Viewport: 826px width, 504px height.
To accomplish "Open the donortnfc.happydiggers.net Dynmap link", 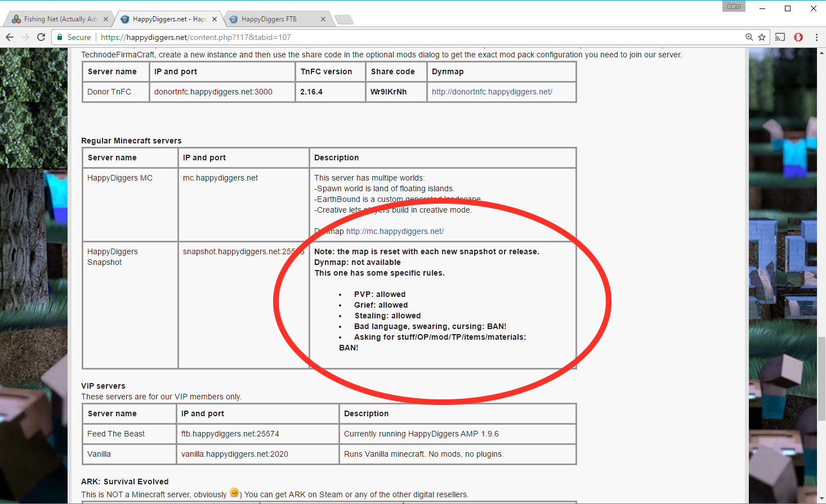I will point(492,92).
